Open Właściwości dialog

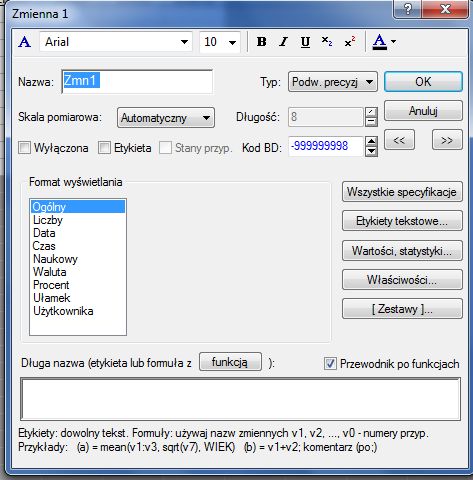[x=402, y=280]
